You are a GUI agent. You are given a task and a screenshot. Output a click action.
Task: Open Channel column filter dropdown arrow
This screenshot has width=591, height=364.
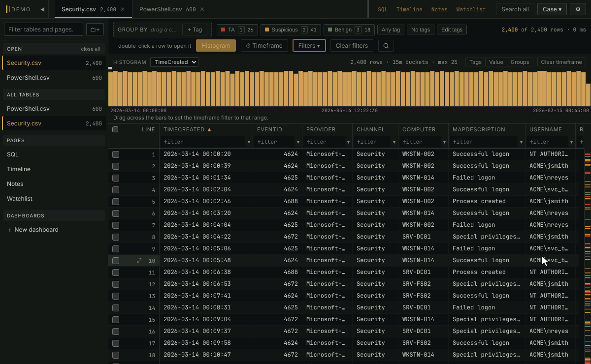pyautogui.click(x=394, y=142)
